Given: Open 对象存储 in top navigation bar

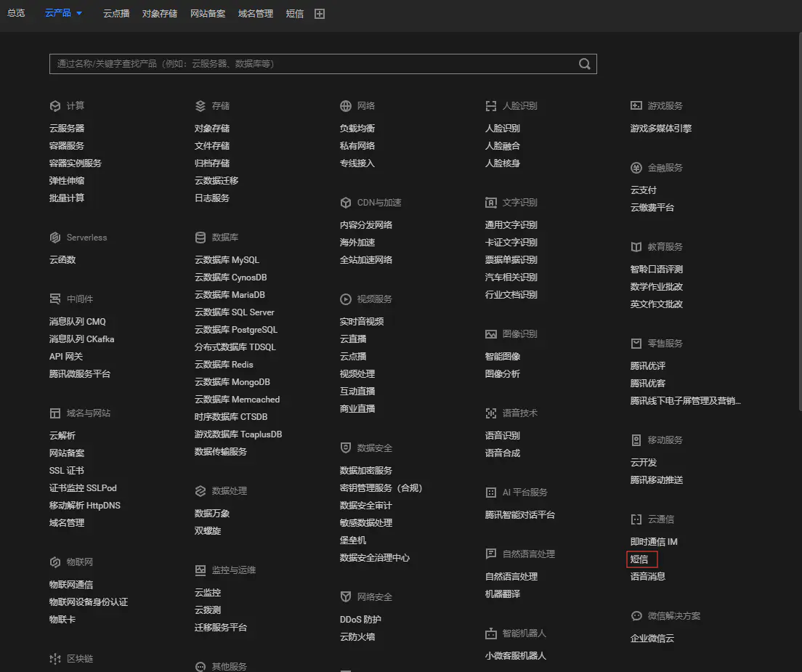Looking at the screenshot, I should [x=160, y=14].
